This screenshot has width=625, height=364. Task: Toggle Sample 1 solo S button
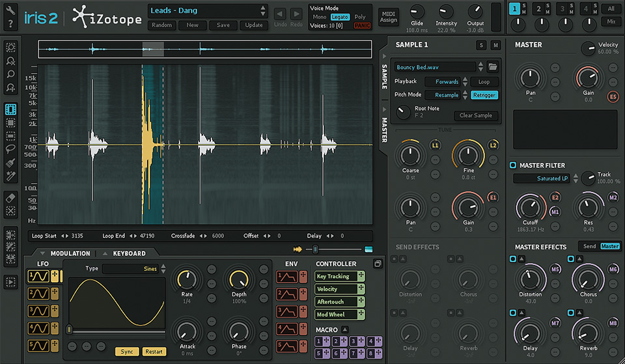pos(481,45)
